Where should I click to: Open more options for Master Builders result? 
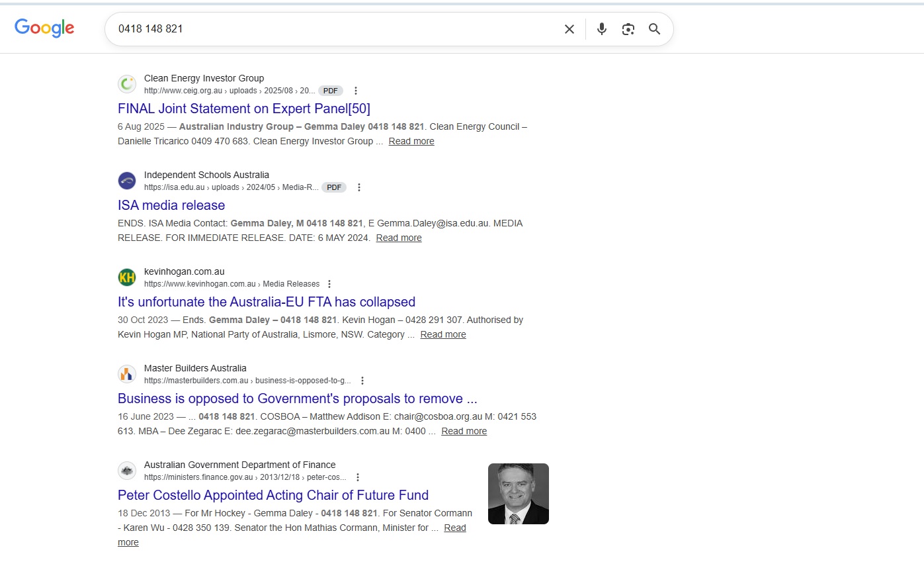[x=362, y=381]
